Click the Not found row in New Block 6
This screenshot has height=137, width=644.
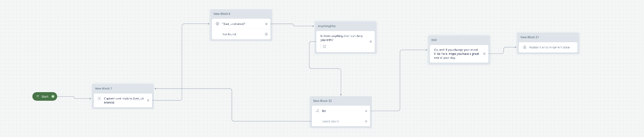(x=241, y=34)
